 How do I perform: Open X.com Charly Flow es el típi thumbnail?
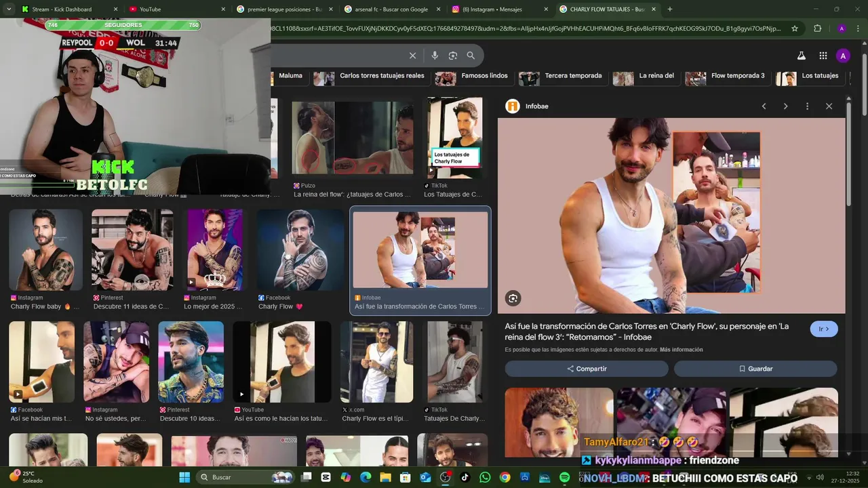[376, 362]
